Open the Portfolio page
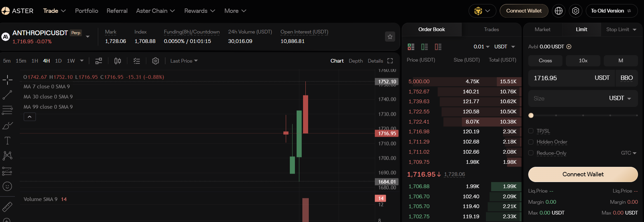This screenshot has width=644, height=222. [x=87, y=11]
